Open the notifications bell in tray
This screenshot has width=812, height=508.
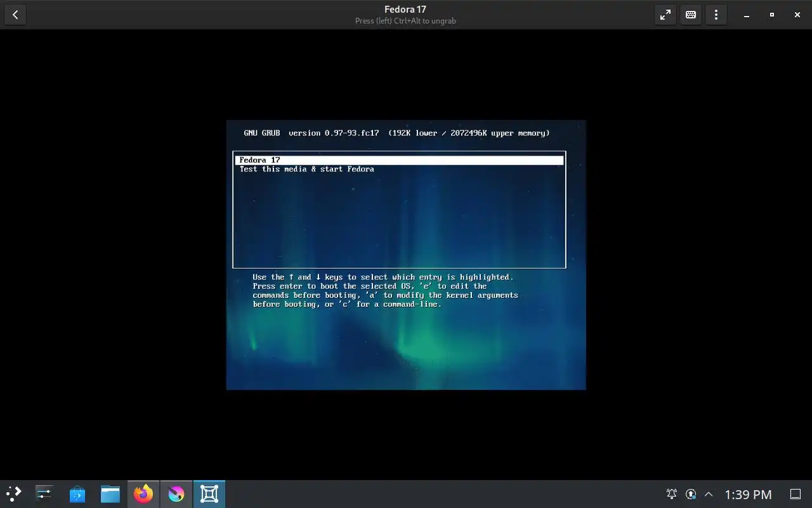671,494
